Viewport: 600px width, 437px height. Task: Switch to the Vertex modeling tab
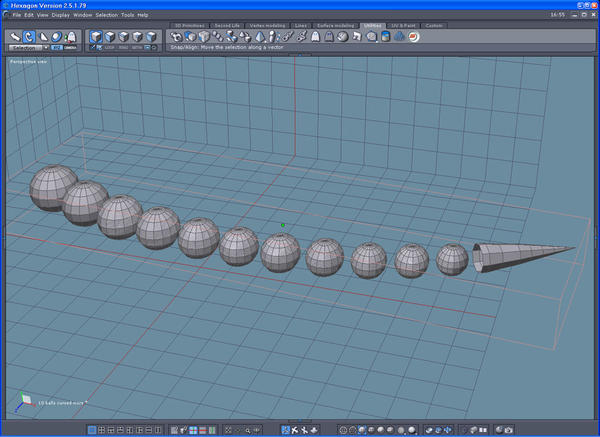(267, 26)
